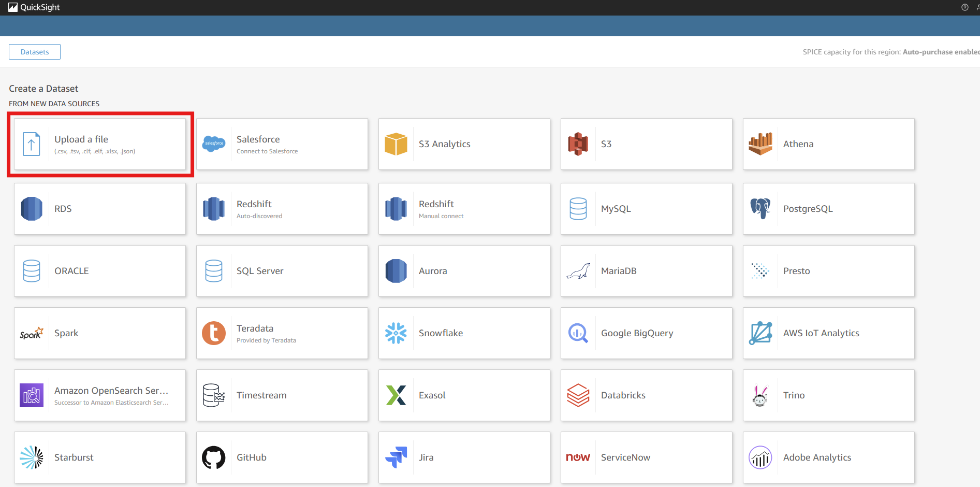
Task: Click the Google BigQuery magnifier icon
Action: [578, 333]
